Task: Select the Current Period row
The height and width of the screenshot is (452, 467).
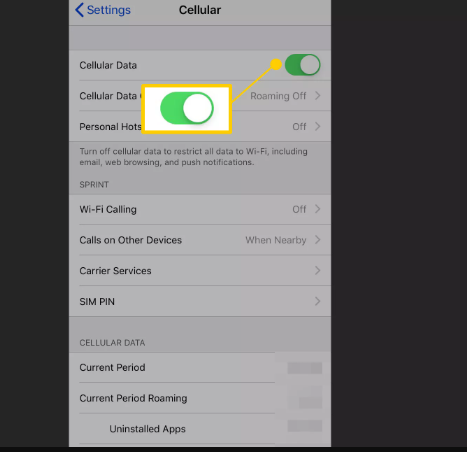Action: (x=200, y=368)
